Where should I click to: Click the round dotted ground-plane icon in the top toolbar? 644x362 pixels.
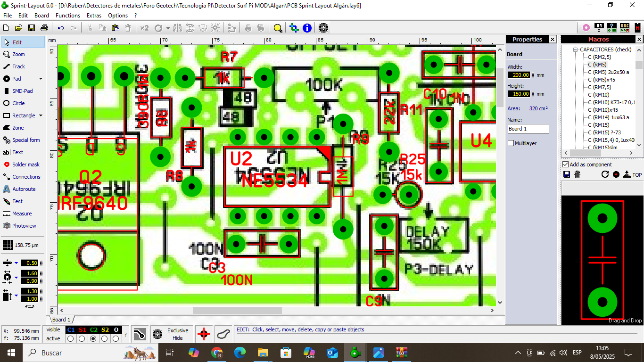pos(323,28)
